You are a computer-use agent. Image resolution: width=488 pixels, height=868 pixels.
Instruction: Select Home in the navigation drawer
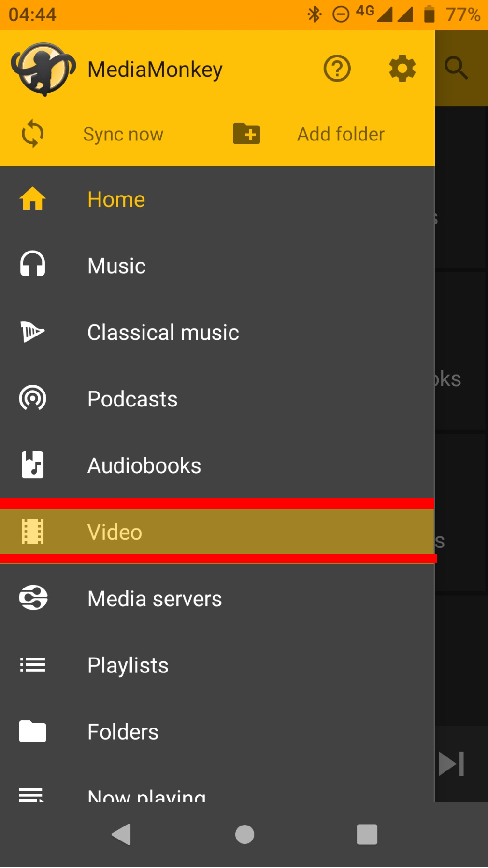pyautogui.click(x=116, y=199)
